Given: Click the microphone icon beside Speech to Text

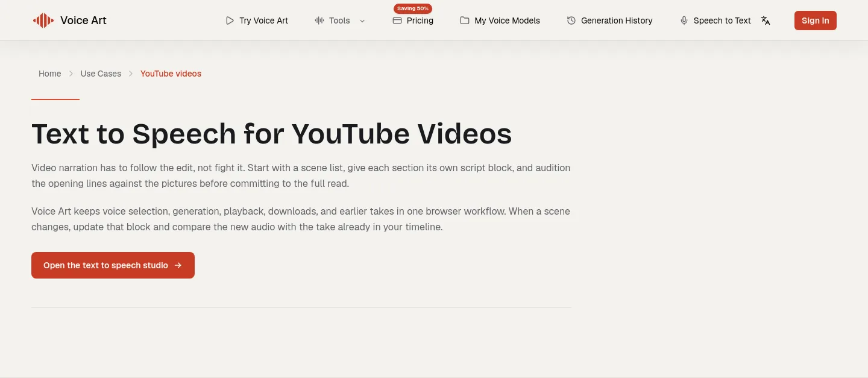Looking at the screenshot, I should [x=684, y=20].
